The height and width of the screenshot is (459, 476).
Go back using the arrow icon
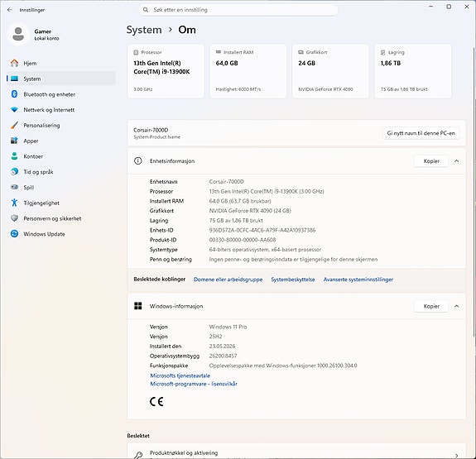tap(10, 10)
